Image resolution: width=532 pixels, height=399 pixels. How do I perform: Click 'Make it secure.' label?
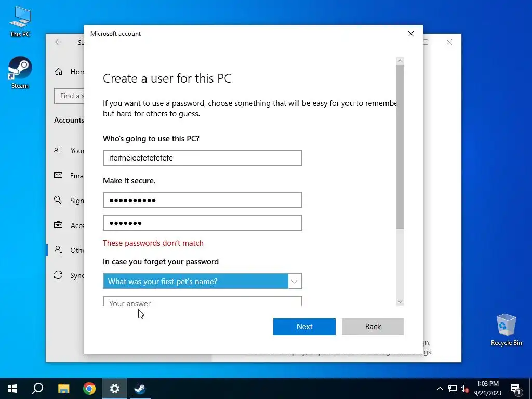point(129,180)
